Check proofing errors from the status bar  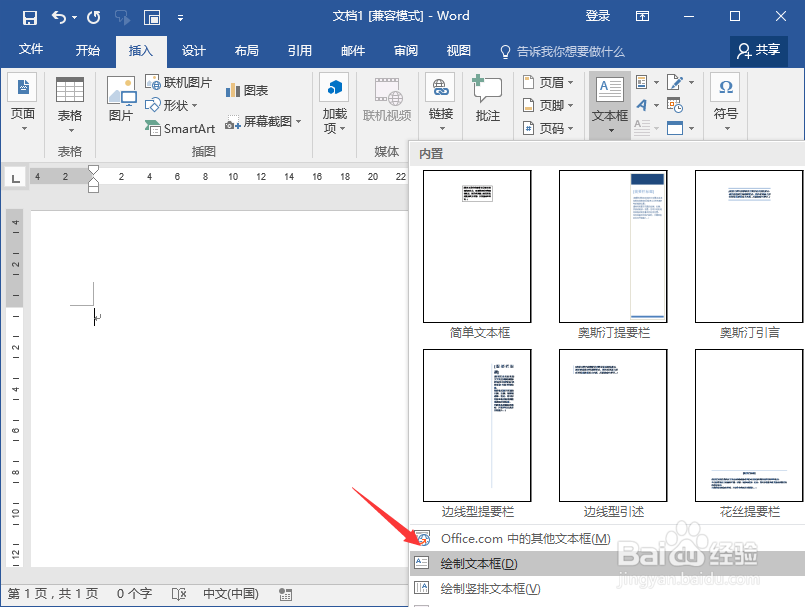pos(180,592)
